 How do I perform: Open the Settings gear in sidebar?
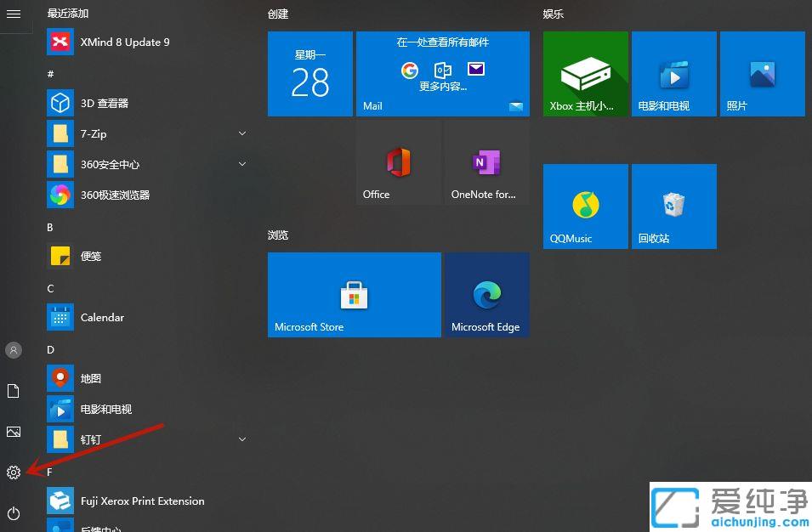click(13, 473)
